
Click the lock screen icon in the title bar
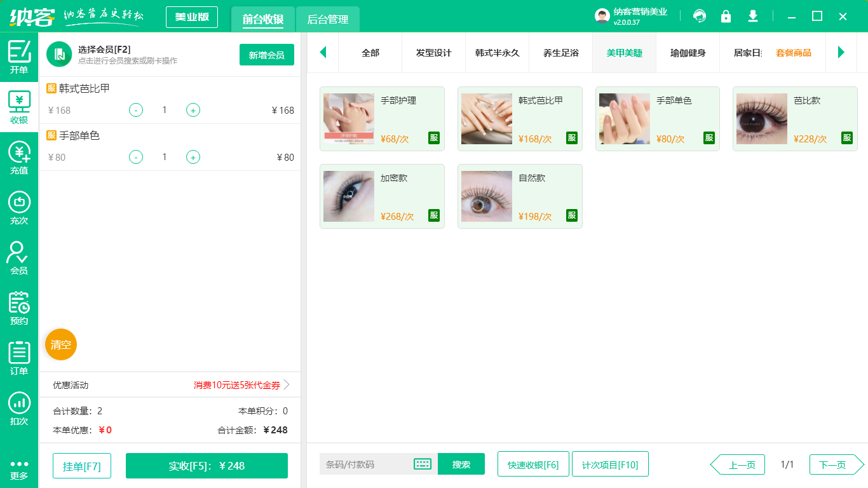pyautogui.click(x=726, y=16)
